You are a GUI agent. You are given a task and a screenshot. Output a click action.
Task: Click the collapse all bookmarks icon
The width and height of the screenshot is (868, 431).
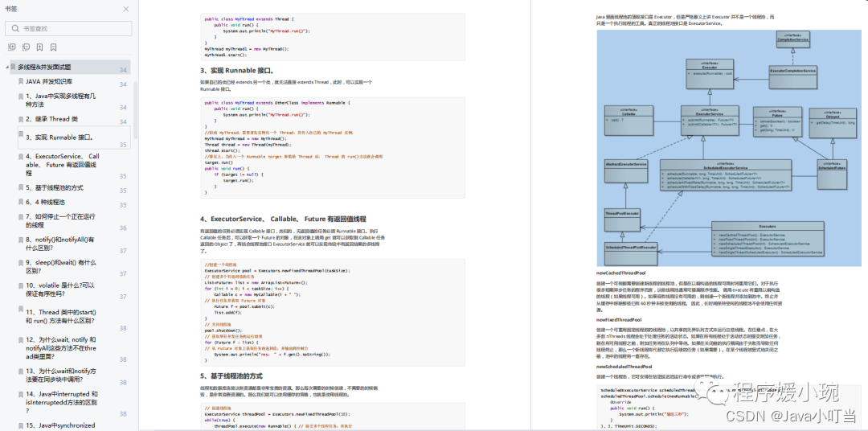pyautogui.click(x=26, y=47)
